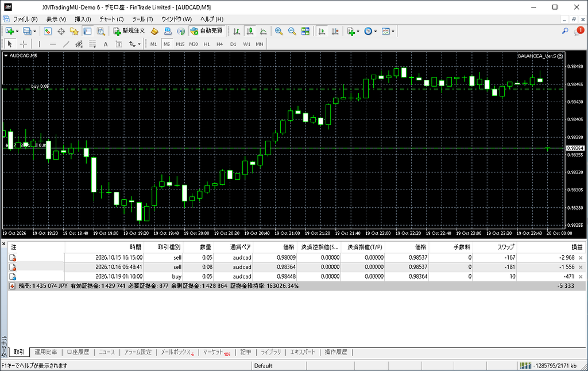The width and height of the screenshot is (588, 371).
Task: Switch to the エキスパート tab
Action: (x=303, y=352)
